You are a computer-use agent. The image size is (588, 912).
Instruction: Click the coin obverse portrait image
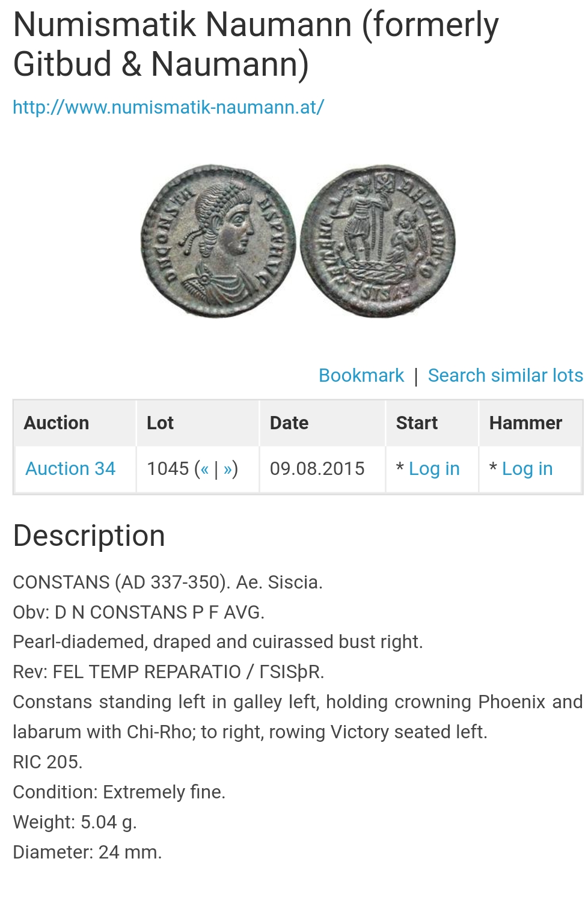pyautogui.click(x=218, y=241)
